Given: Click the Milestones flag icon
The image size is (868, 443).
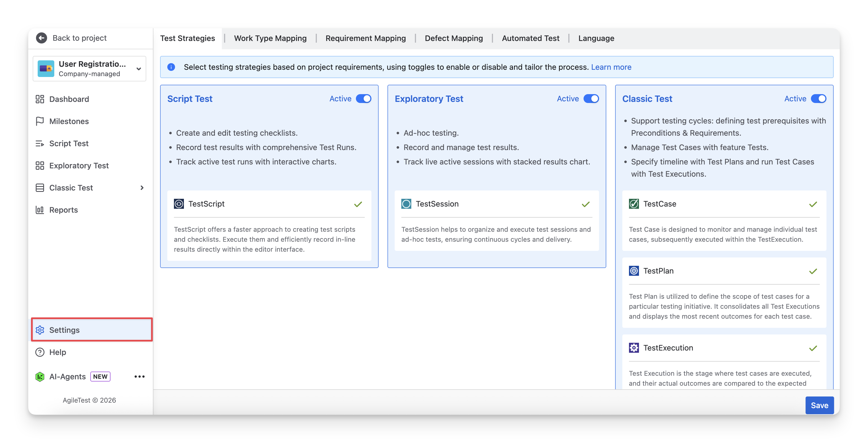Looking at the screenshot, I should click(x=40, y=121).
